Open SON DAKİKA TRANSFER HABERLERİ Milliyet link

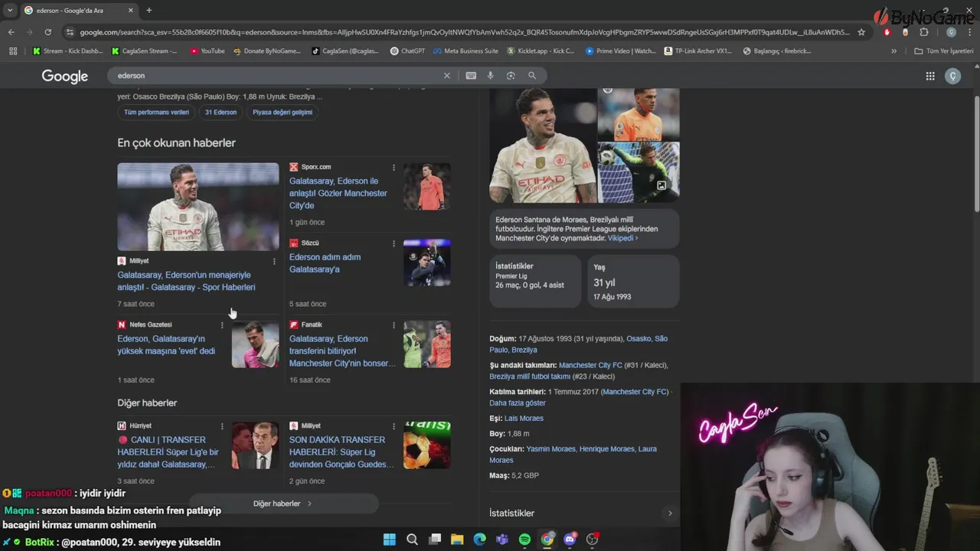click(341, 452)
